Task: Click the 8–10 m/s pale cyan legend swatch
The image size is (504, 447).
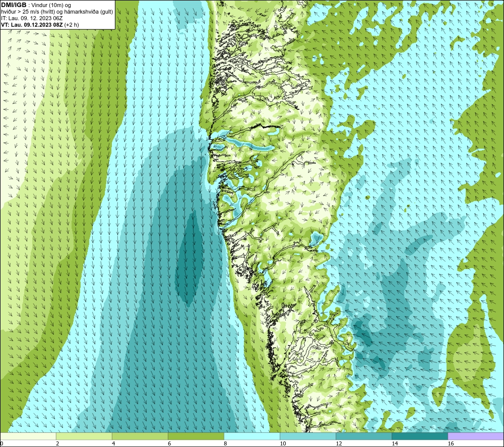Action: click(x=252, y=436)
